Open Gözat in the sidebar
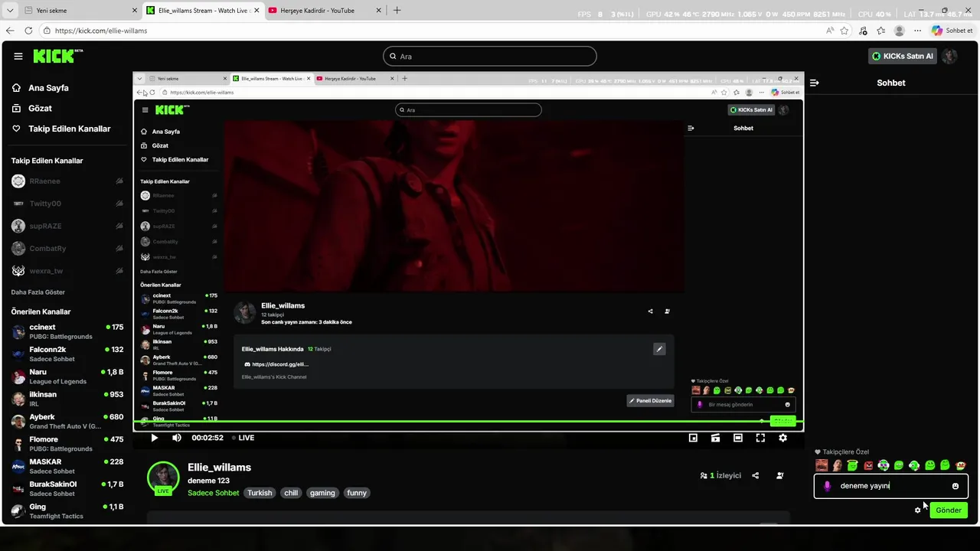 point(40,109)
